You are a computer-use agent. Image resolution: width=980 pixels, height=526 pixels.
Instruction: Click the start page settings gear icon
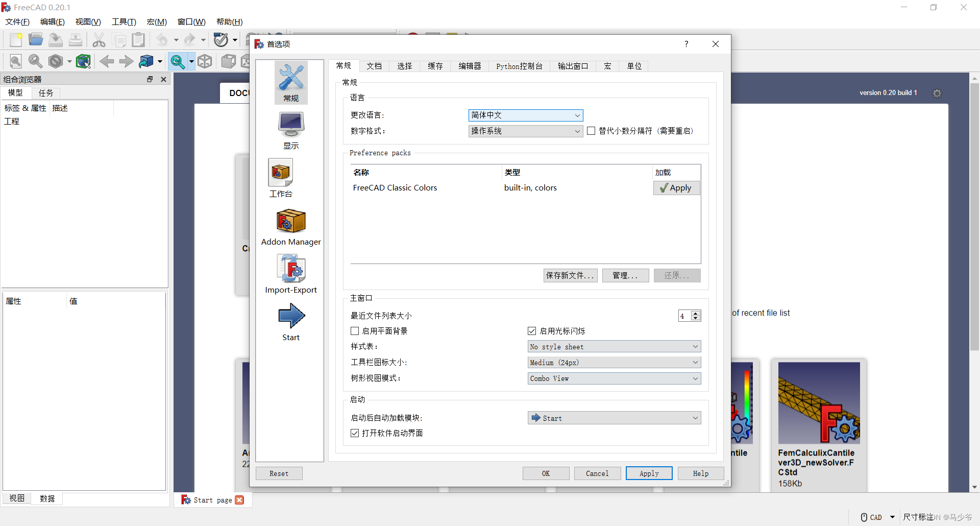pos(937,93)
